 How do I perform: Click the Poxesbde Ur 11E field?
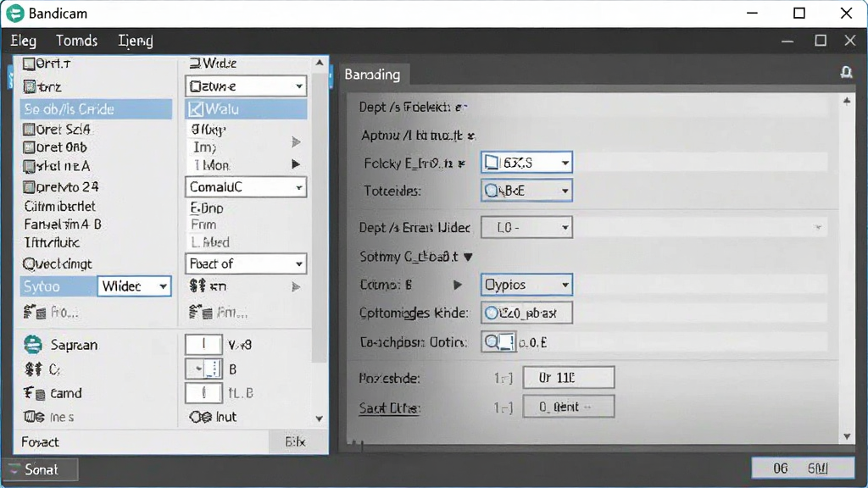pos(569,378)
